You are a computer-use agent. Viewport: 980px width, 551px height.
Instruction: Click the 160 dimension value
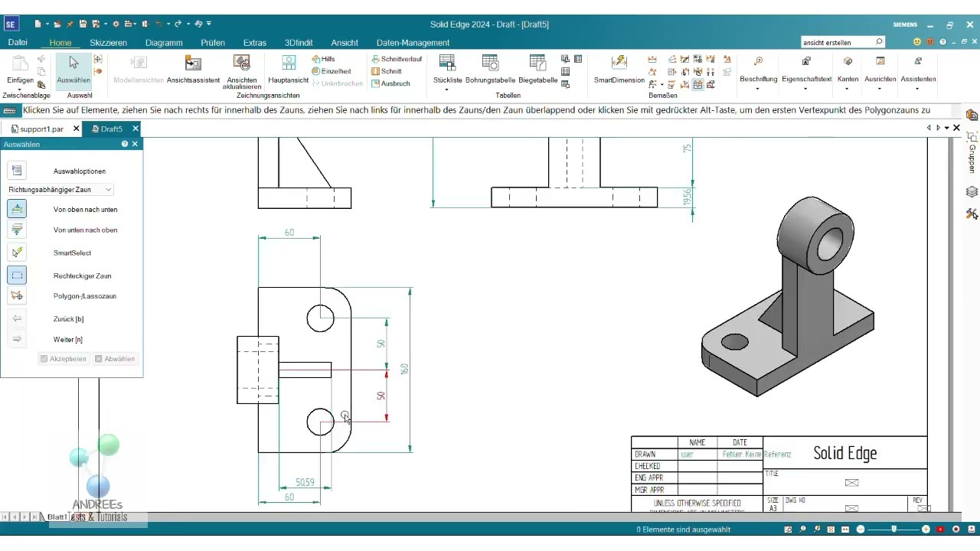[404, 370]
